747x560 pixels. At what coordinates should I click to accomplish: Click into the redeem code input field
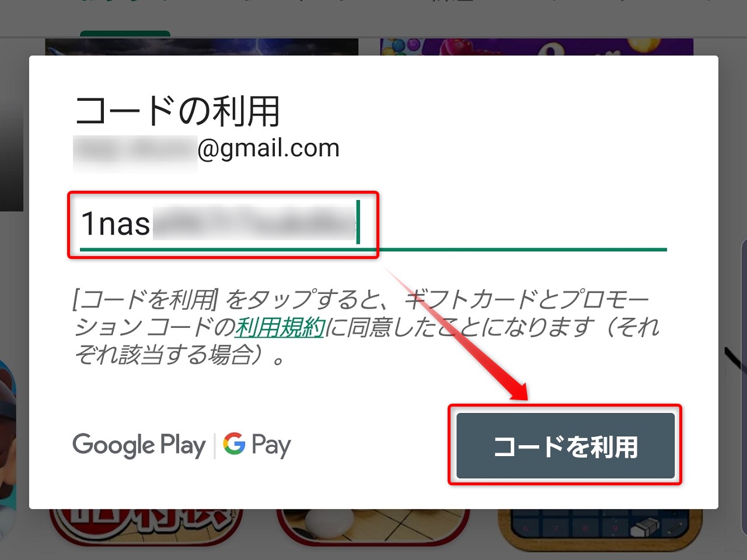(373, 224)
